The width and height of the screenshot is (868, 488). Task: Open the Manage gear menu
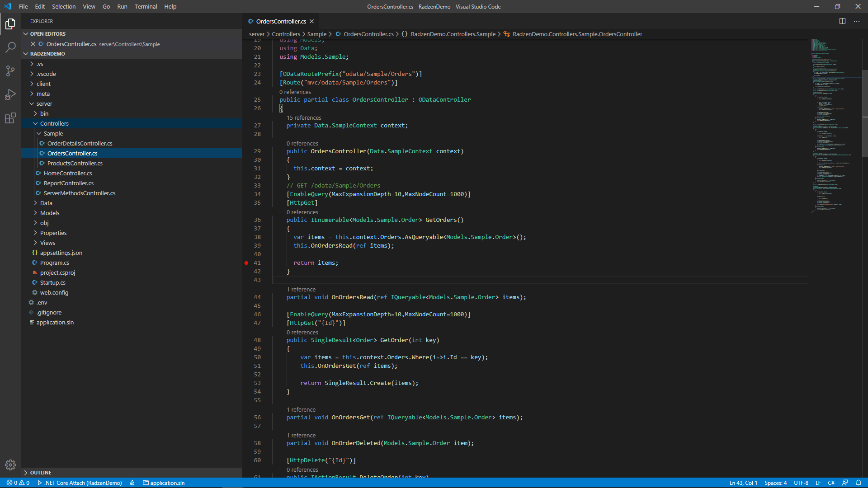click(x=10, y=465)
